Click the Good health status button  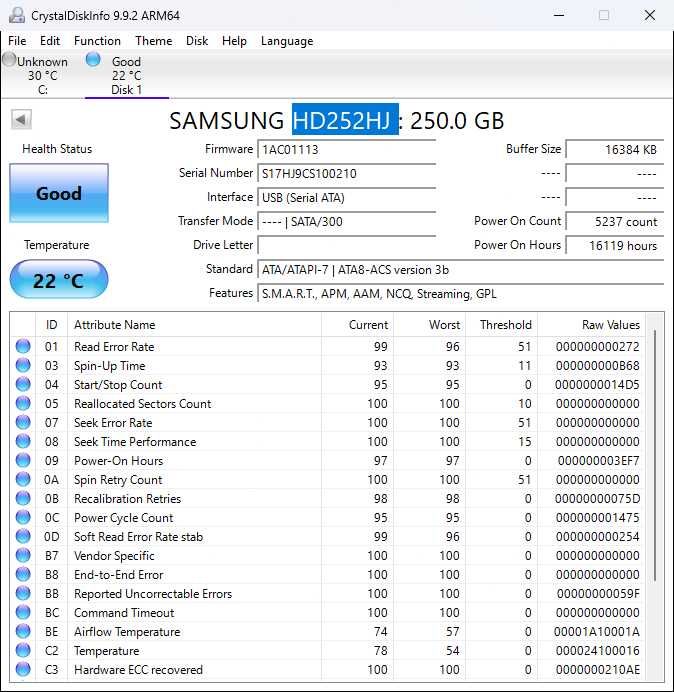pos(59,193)
